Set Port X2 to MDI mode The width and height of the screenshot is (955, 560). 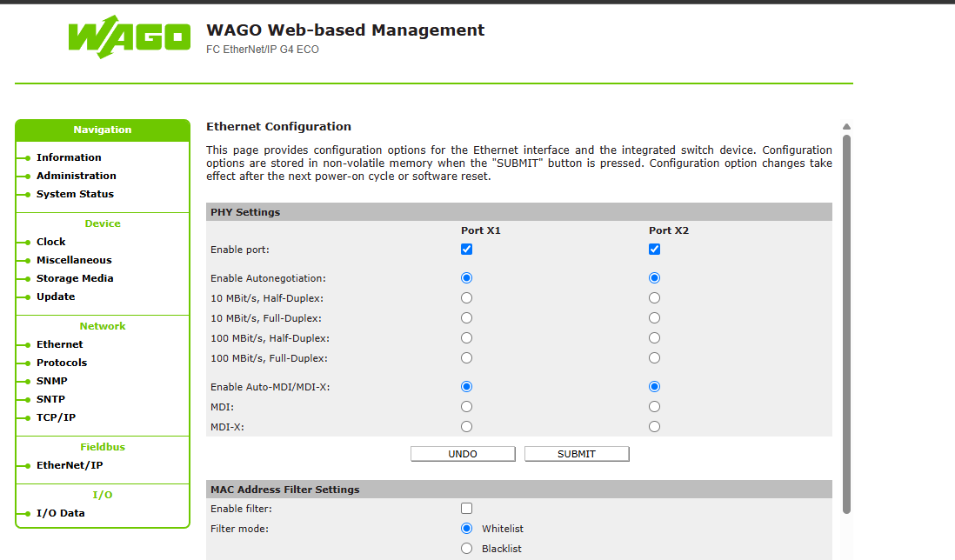point(655,407)
